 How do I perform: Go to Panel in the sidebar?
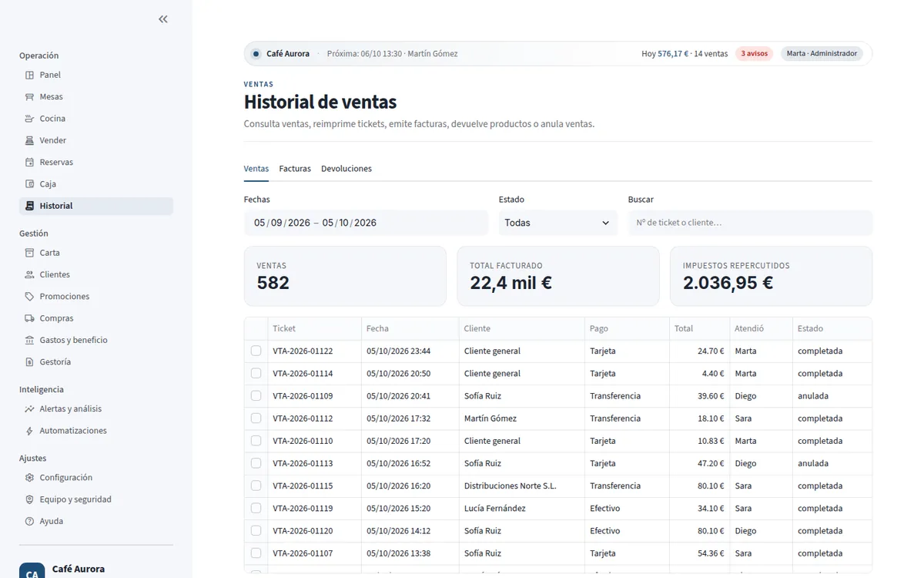tap(96, 75)
